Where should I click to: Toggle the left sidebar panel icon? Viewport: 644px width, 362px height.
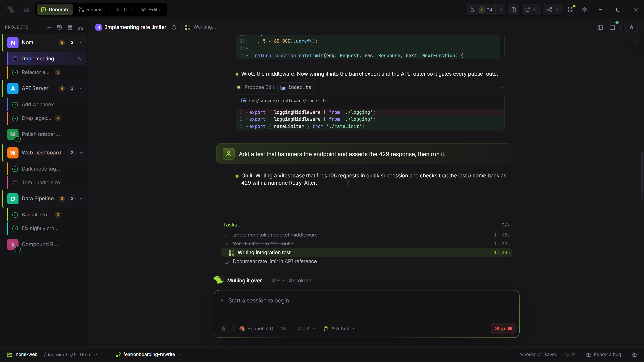tap(600, 27)
